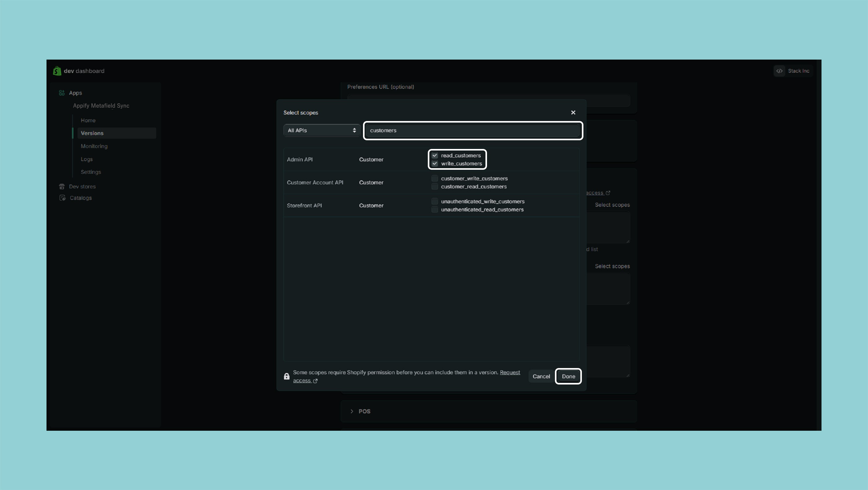
Task: Open the Monitoring sidebar item
Action: point(94,146)
